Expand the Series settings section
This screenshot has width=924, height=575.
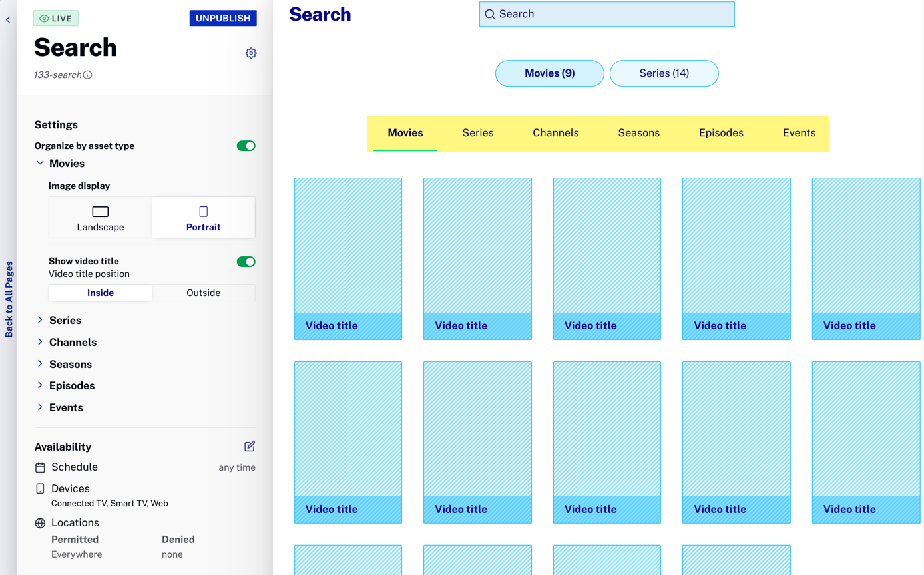pos(59,320)
